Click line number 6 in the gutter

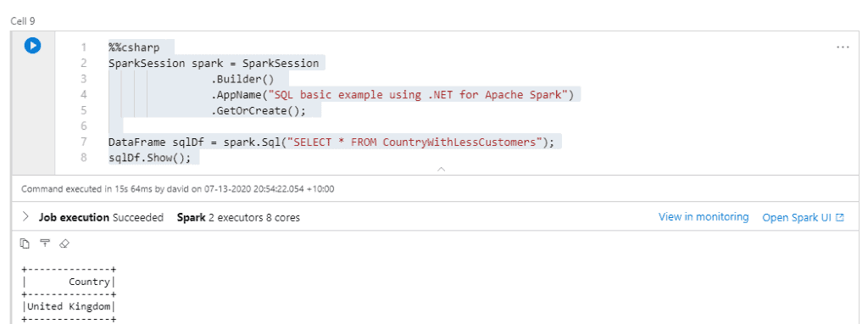coord(84,126)
